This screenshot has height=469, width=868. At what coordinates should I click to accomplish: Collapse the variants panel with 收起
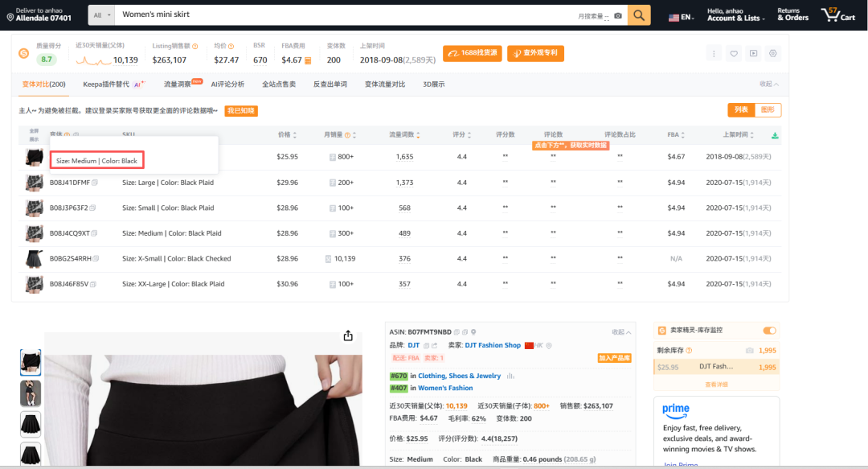tap(769, 84)
